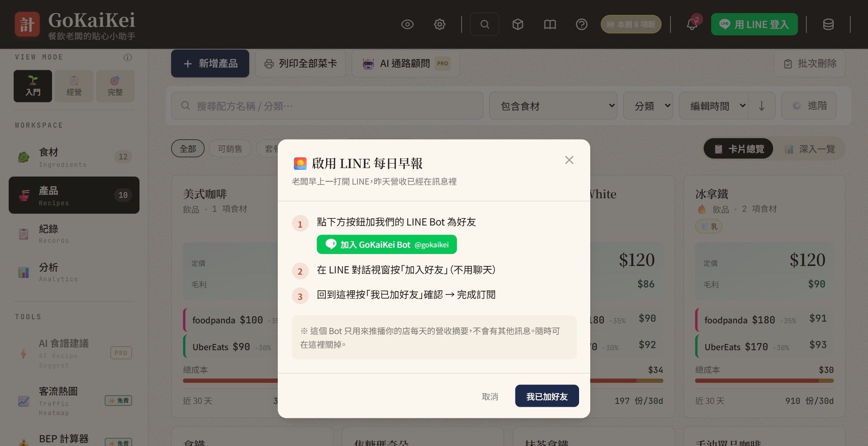This screenshot has width=868, height=446.
Task: Open 編輯時間 sort dropdown
Action: tap(713, 106)
